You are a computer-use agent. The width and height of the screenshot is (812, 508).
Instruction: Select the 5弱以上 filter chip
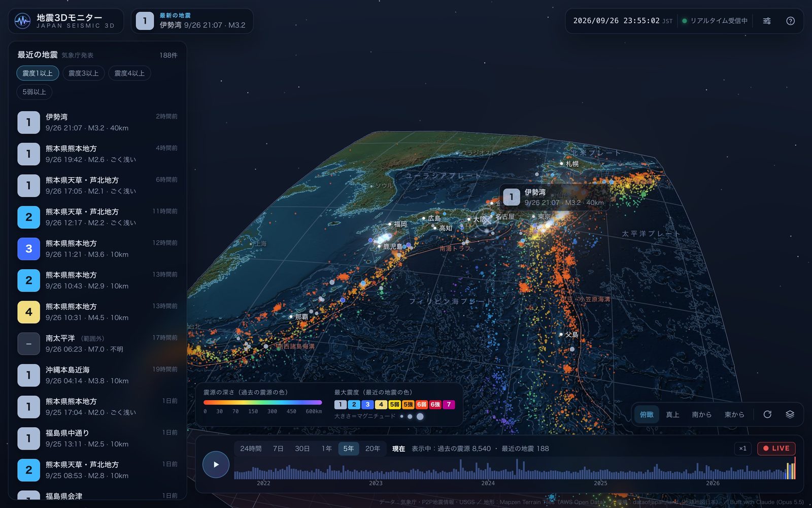click(35, 92)
